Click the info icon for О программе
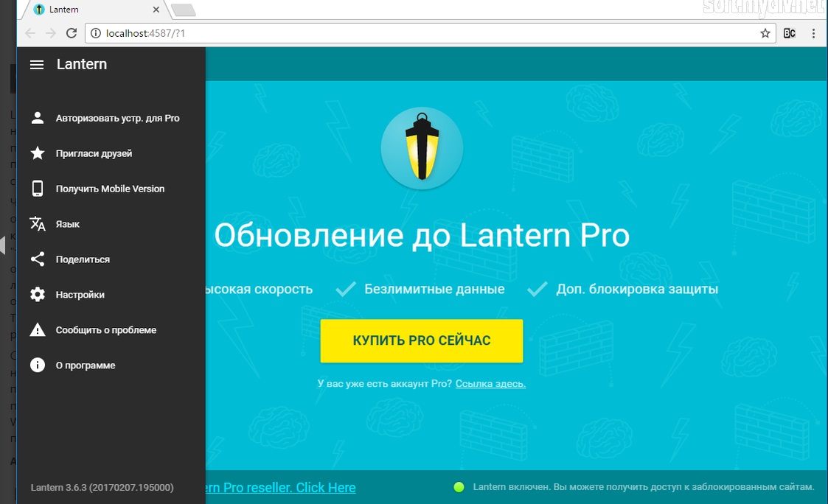Image resolution: width=828 pixels, height=504 pixels. pos(38,365)
